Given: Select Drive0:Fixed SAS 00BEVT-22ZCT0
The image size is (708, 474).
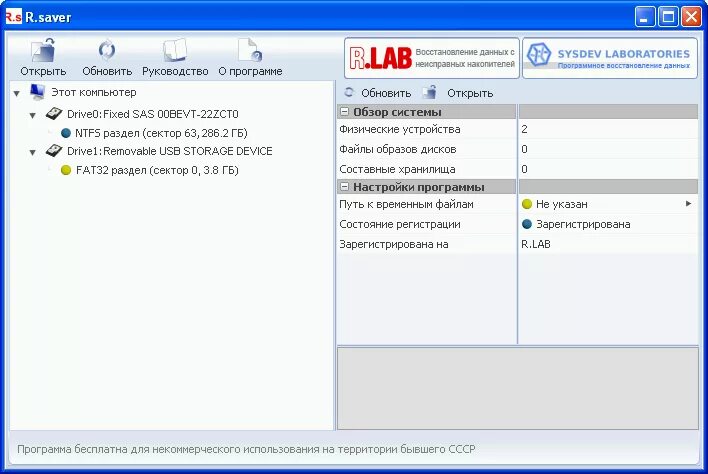Looking at the screenshot, I should click(153, 114).
